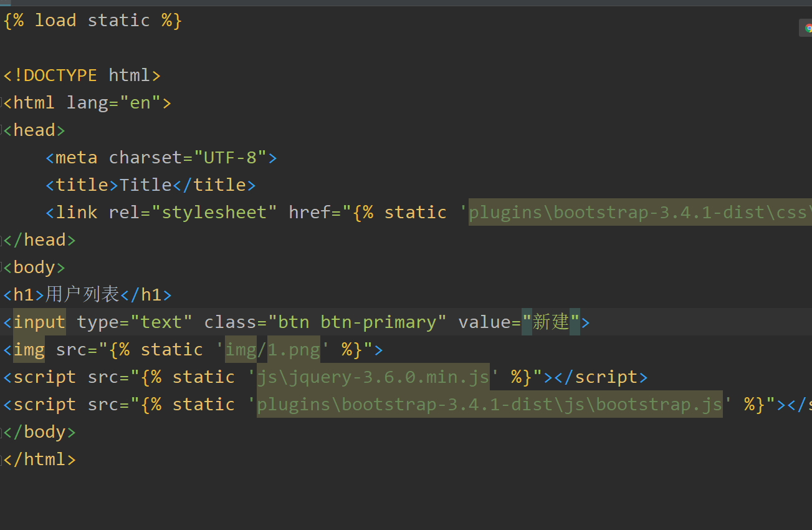Click the '<!DOCTYPE html>' declaration

(x=82, y=75)
